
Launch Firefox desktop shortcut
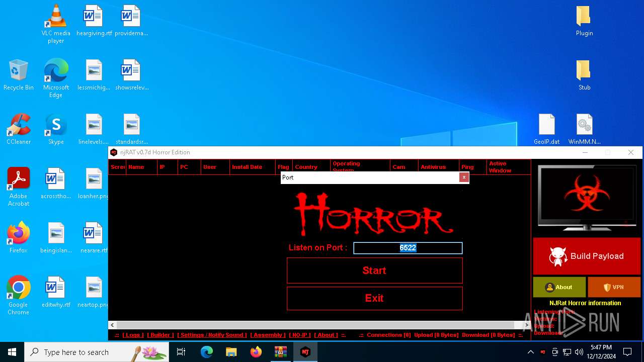pos(19,238)
